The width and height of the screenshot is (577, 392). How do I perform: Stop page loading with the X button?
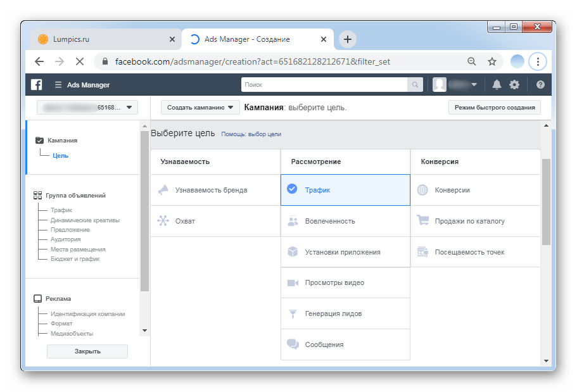[79, 61]
